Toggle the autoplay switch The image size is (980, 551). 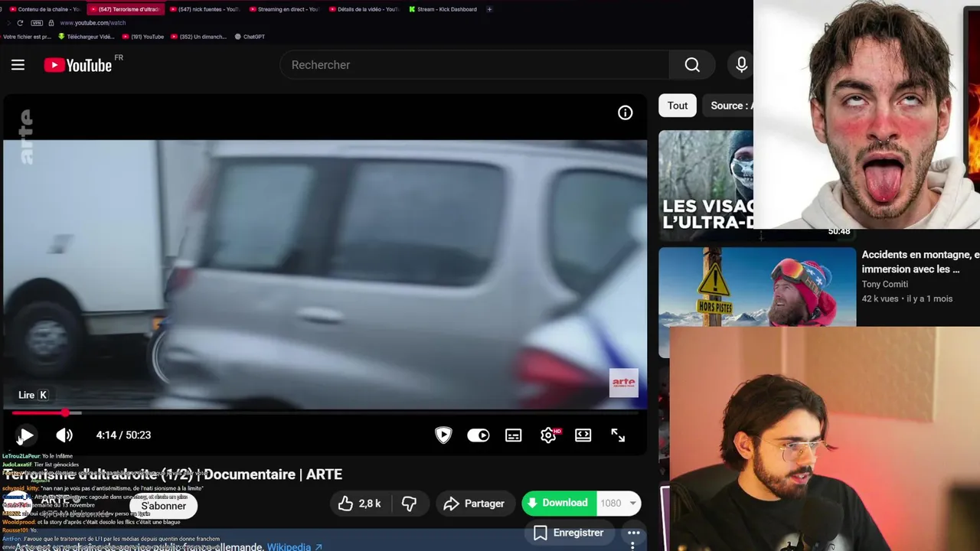479,435
